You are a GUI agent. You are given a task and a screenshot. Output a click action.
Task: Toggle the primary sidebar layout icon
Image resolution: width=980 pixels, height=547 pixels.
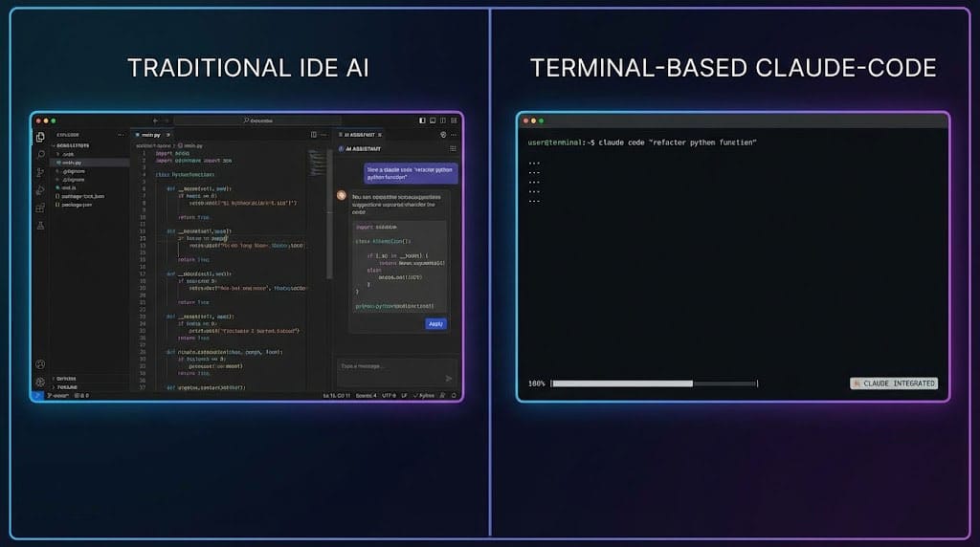[x=422, y=121]
